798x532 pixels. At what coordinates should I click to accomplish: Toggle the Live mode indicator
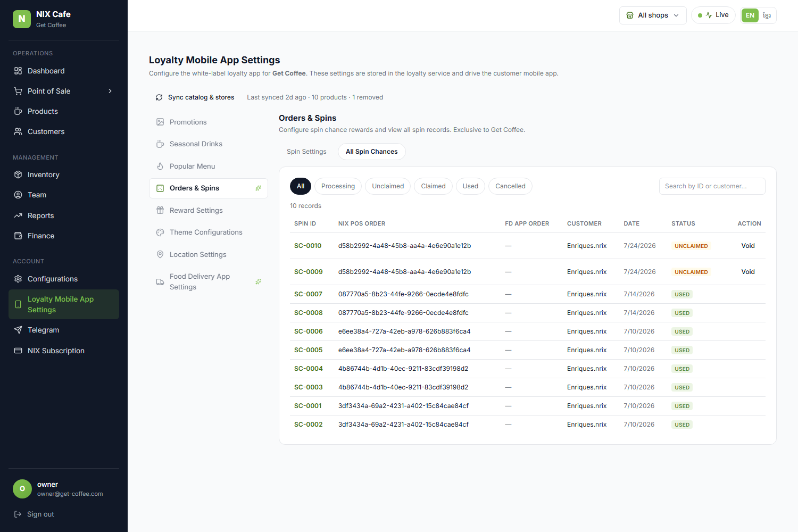(x=713, y=15)
